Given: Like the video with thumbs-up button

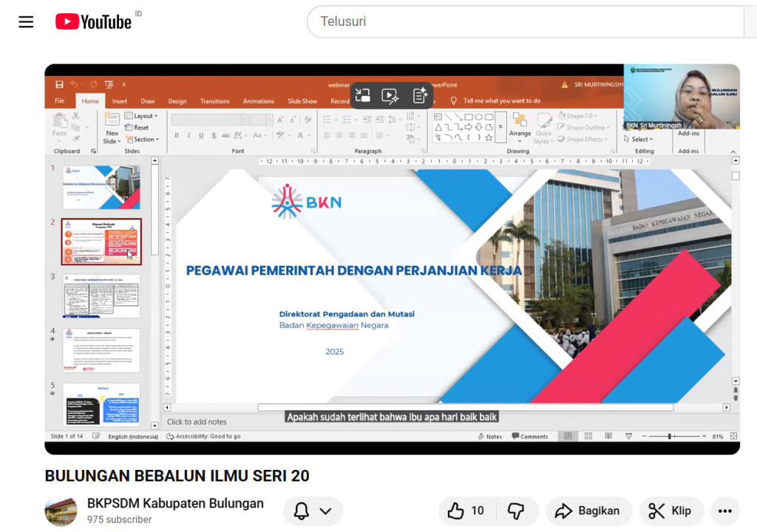Looking at the screenshot, I should 466,511.
